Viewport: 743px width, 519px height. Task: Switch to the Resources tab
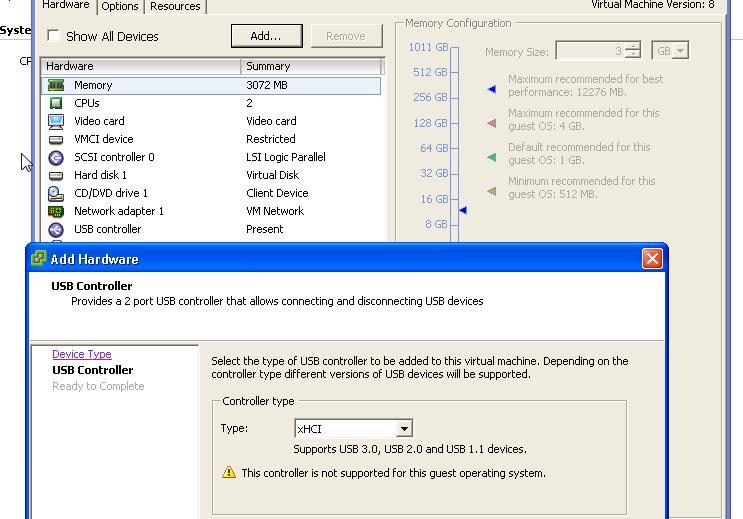pos(175,6)
